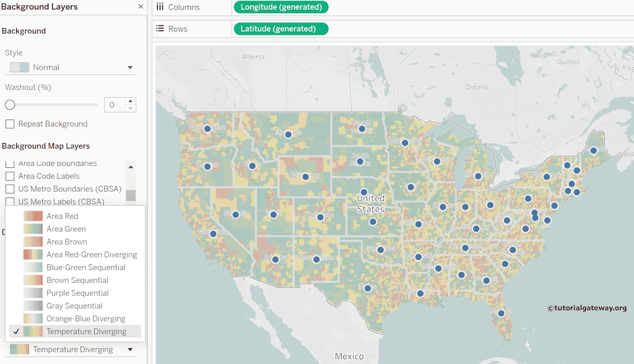
Task: Select Brown Sequential scheme
Action: 75,280
